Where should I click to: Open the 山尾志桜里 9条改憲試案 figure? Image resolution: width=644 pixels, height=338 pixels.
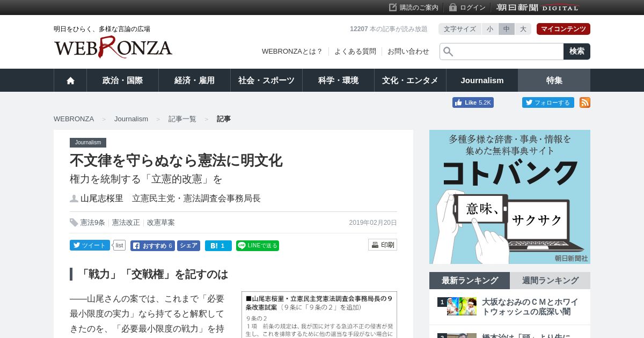point(319,315)
